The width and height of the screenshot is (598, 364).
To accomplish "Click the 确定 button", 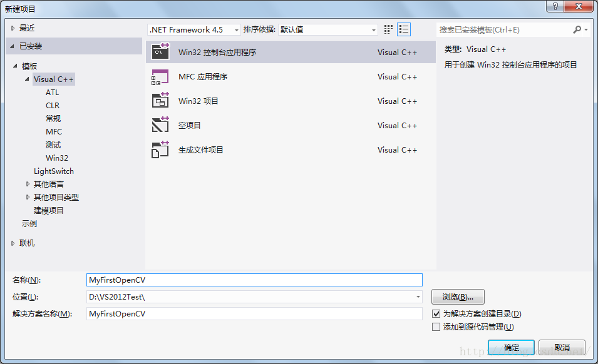I will click(511, 348).
